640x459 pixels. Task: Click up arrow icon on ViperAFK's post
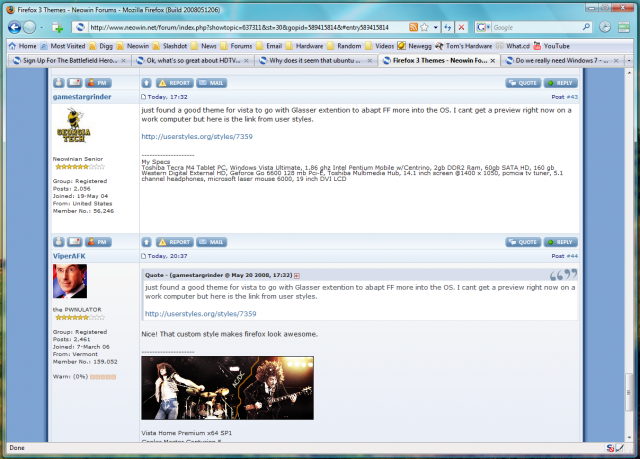click(146, 242)
